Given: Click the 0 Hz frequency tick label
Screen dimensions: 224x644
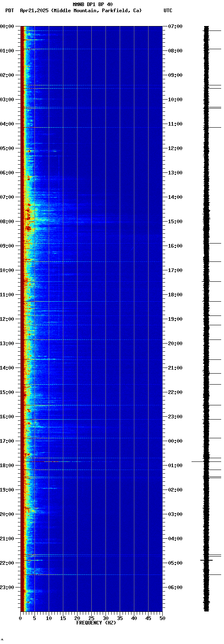Looking at the screenshot, I should pos(20,618).
